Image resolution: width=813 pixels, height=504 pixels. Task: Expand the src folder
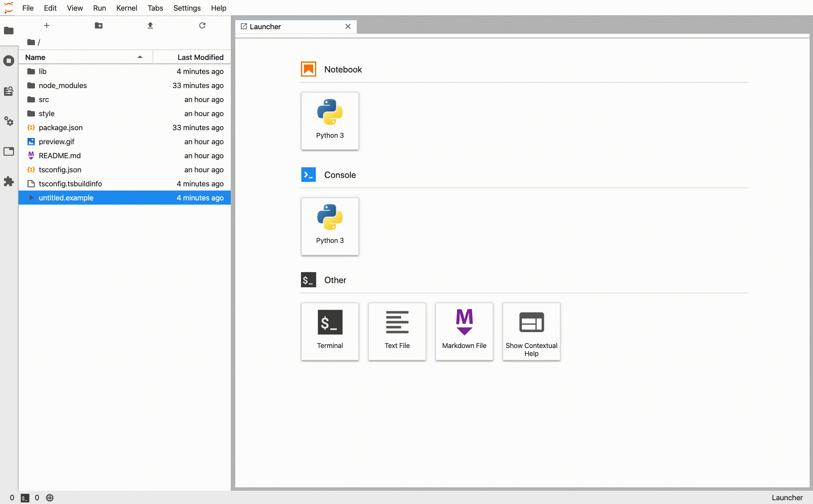[x=44, y=99]
